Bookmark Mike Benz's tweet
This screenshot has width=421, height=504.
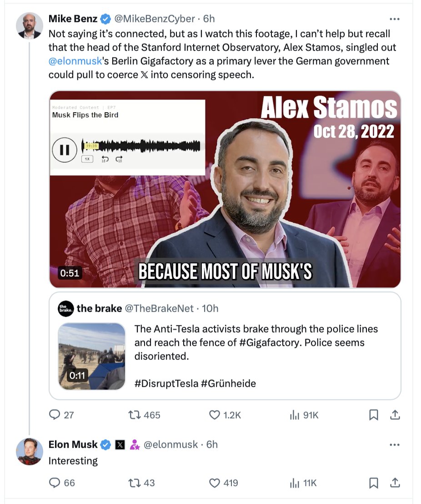click(373, 415)
